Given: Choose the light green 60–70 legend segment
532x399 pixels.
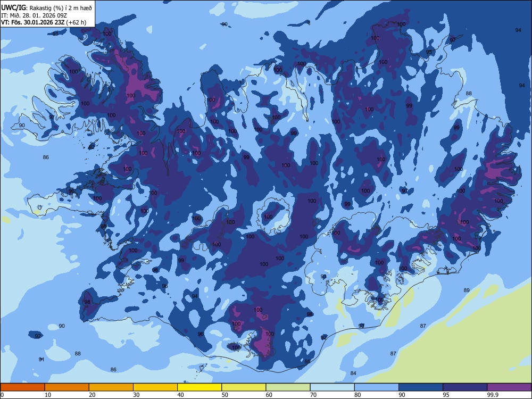Looking at the screenshot, I should (288, 387).
